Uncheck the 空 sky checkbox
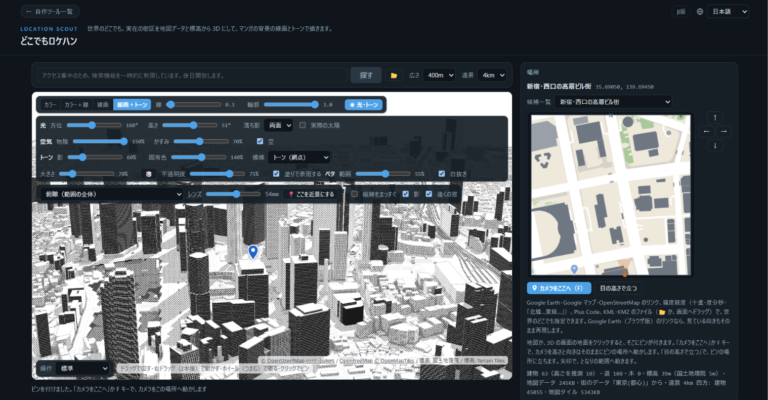Screen dimensions: 768x400 click(x=260, y=141)
